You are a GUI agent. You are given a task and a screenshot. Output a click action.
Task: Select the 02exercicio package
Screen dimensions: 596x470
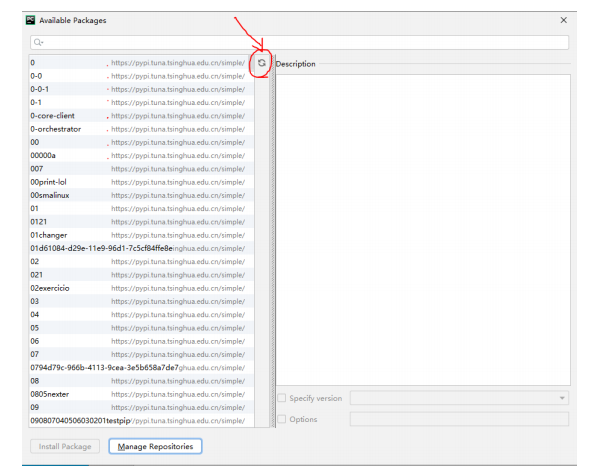(141, 288)
